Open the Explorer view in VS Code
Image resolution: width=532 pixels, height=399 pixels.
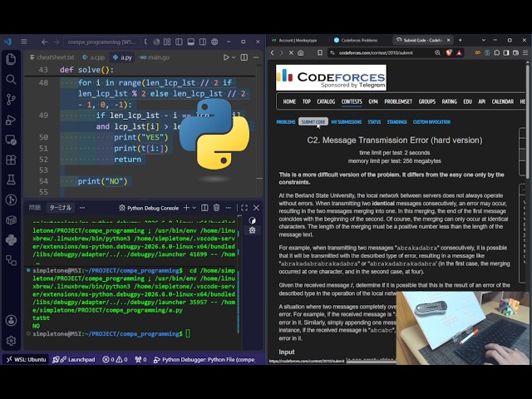coord(11,59)
